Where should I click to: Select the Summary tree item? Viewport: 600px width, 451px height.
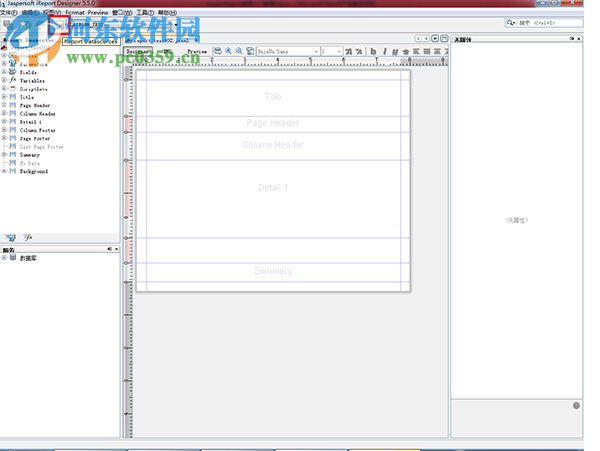pyautogui.click(x=29, y=155)
